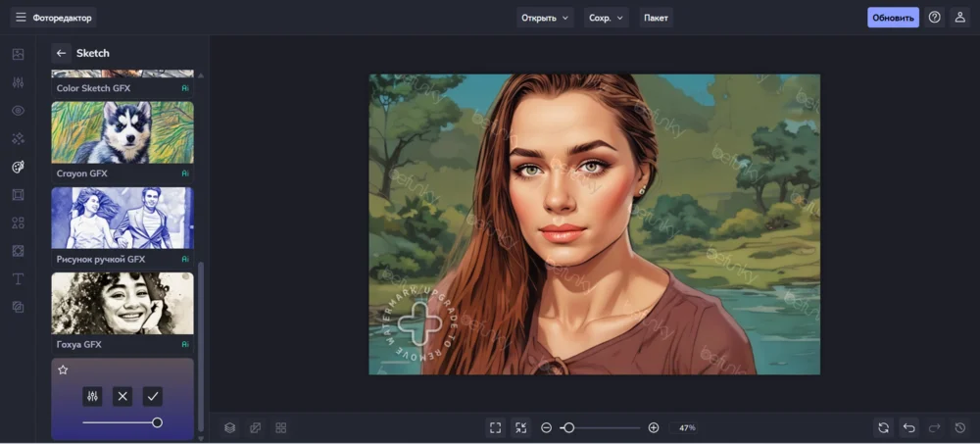Click the Edit sliders sidebar icon
This screenshot has height=444, width=980.
click(18, 82)
